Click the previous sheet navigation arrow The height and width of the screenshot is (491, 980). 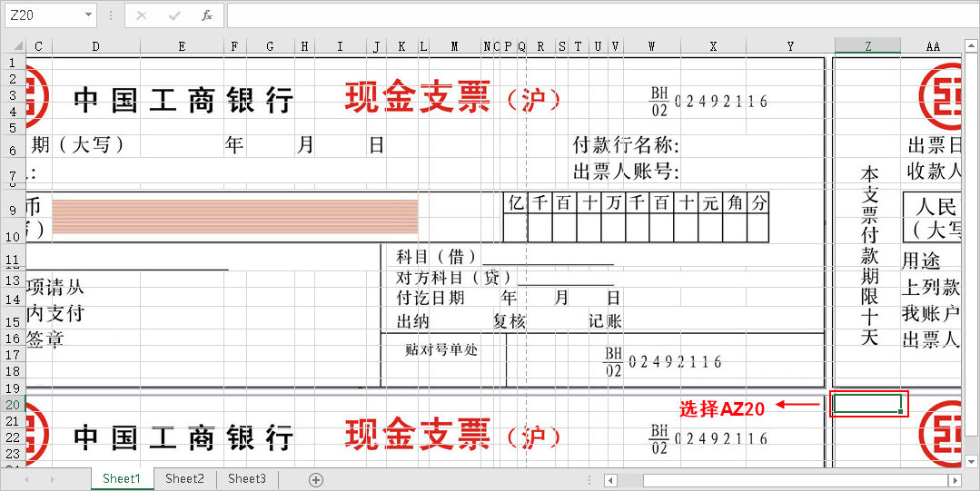pyautogui.click(x=26, y=480)
